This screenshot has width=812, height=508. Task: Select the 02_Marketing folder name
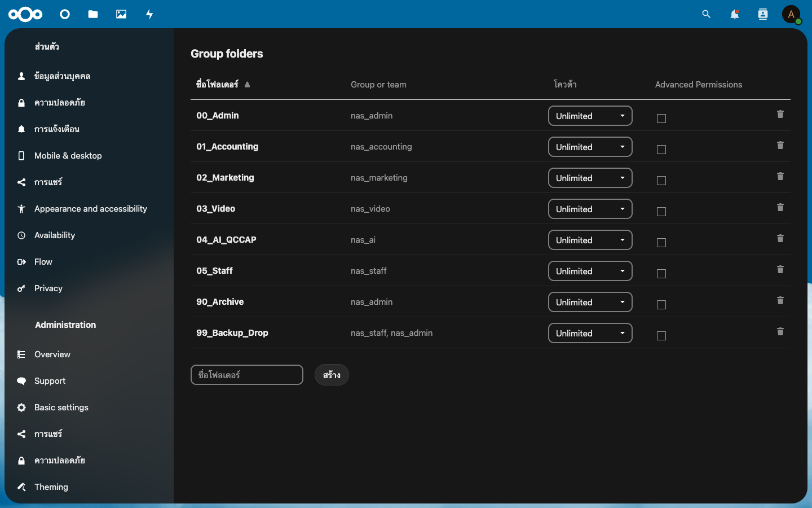coord(225,178)
